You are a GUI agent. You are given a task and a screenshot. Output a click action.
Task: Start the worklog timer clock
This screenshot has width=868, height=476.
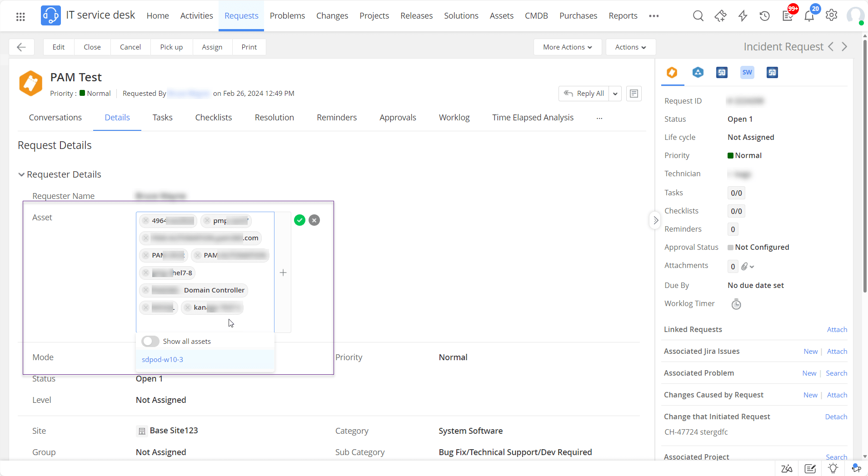736,304
